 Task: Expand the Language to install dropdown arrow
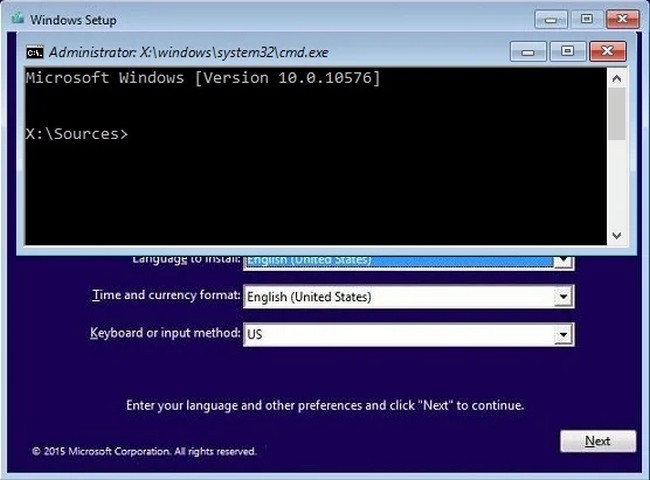pos(563,261)
